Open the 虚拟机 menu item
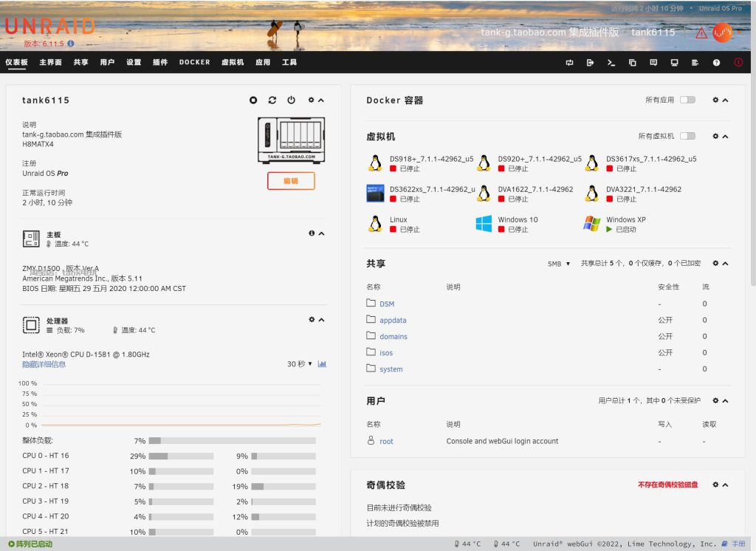This screenshot has height=551, width=756. pyautogui.click(x=233, y=62)
